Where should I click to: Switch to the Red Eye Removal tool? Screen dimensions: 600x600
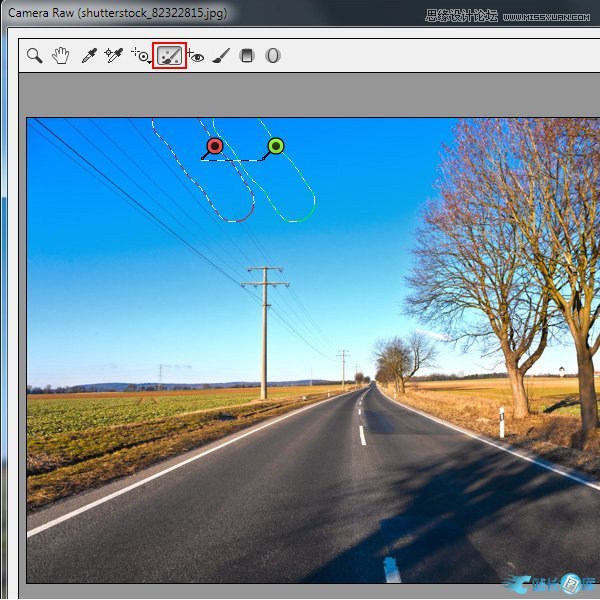click(196, 56)
